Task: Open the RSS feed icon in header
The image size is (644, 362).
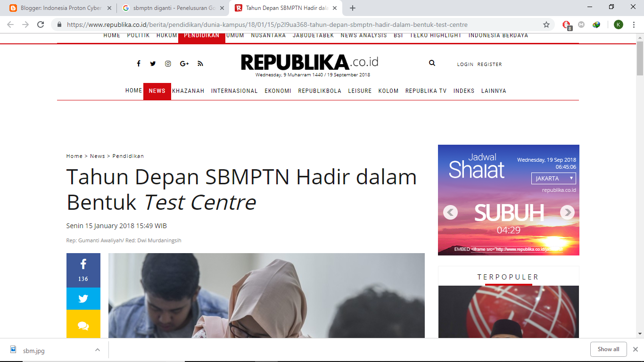Action: click(x=200, y=64)
